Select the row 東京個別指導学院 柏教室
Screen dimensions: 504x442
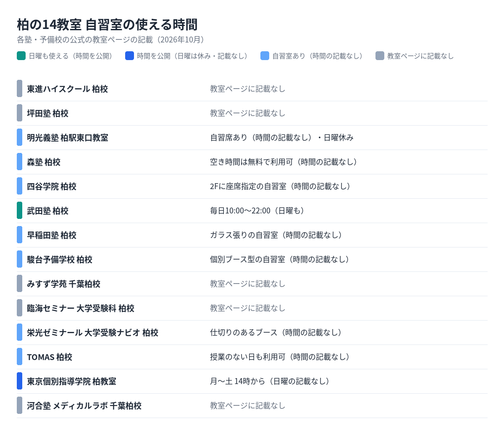coord(252,381)
